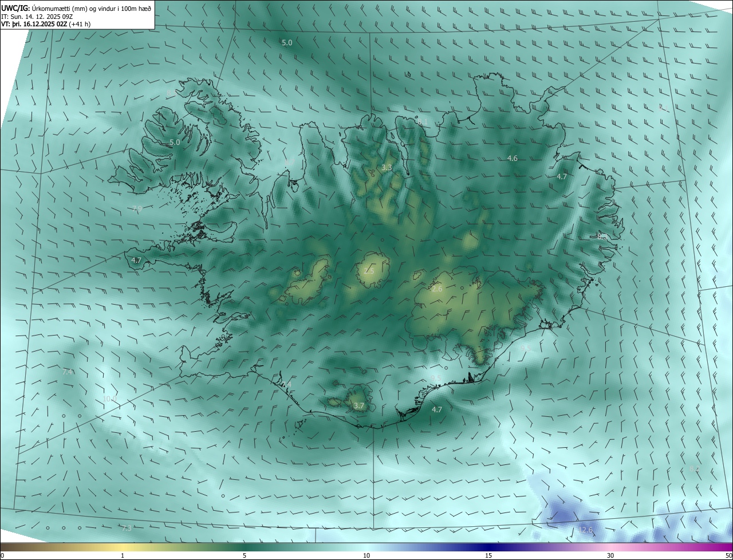Pick the 12.6 value over the blue area
The width and height of the screenshot is (733, 560).
pos(585,530)
